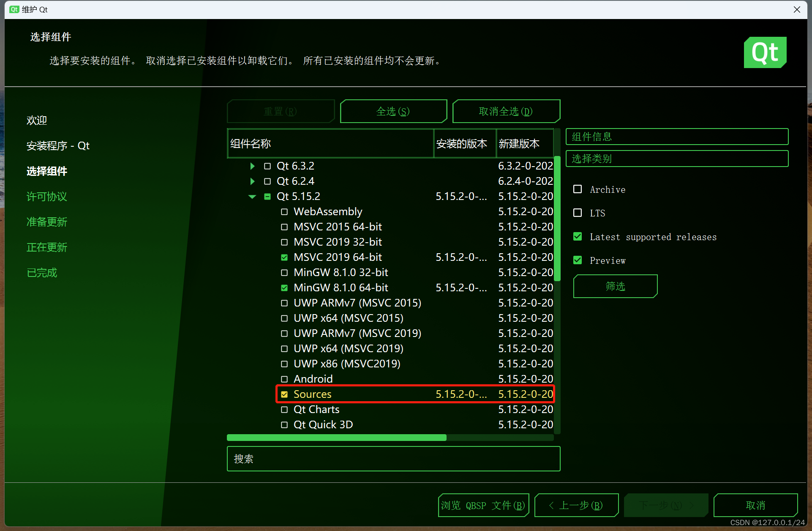Click the 新建版本 column header
812x531 pixels.
(x=525, y=144)
